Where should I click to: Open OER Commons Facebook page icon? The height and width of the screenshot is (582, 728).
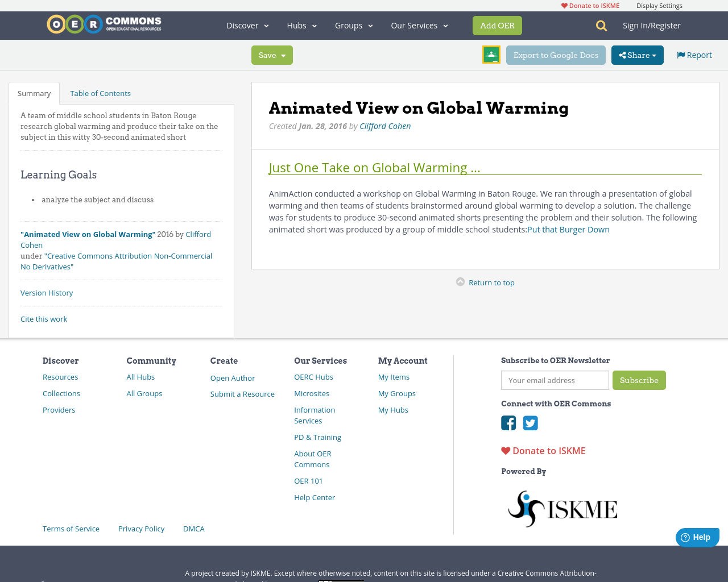click(508, 423)
